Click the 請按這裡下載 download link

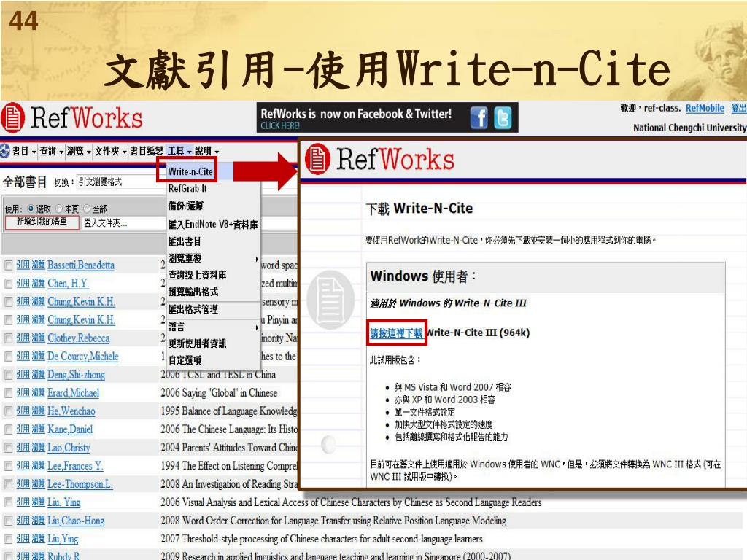pyautogui.click(x=396, y=332)
